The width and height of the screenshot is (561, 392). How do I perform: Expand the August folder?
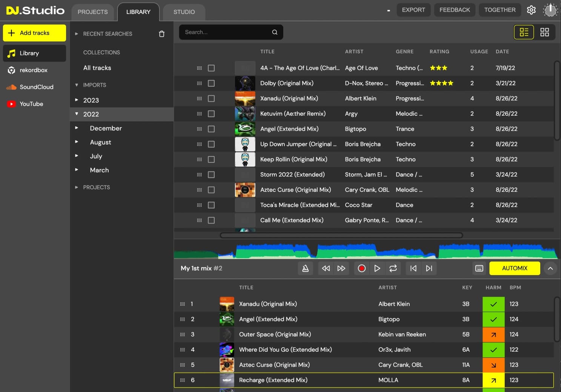(x=77, y=142)
